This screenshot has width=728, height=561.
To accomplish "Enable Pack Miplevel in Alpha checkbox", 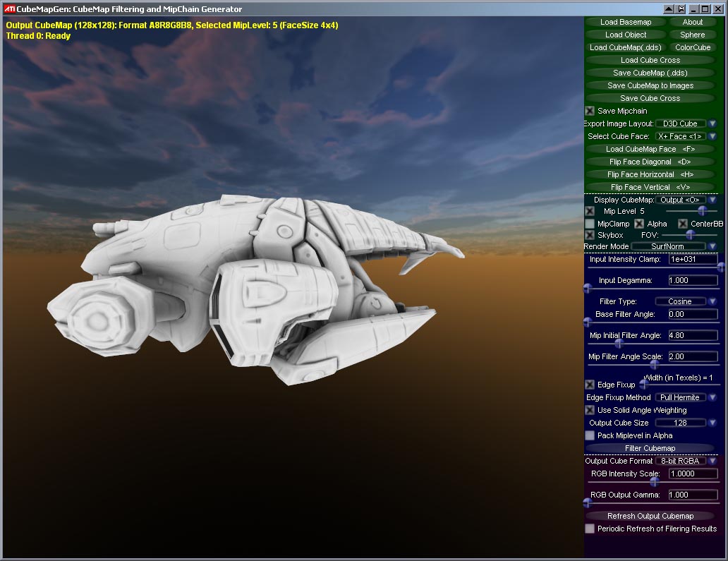I will pos(590,435).
